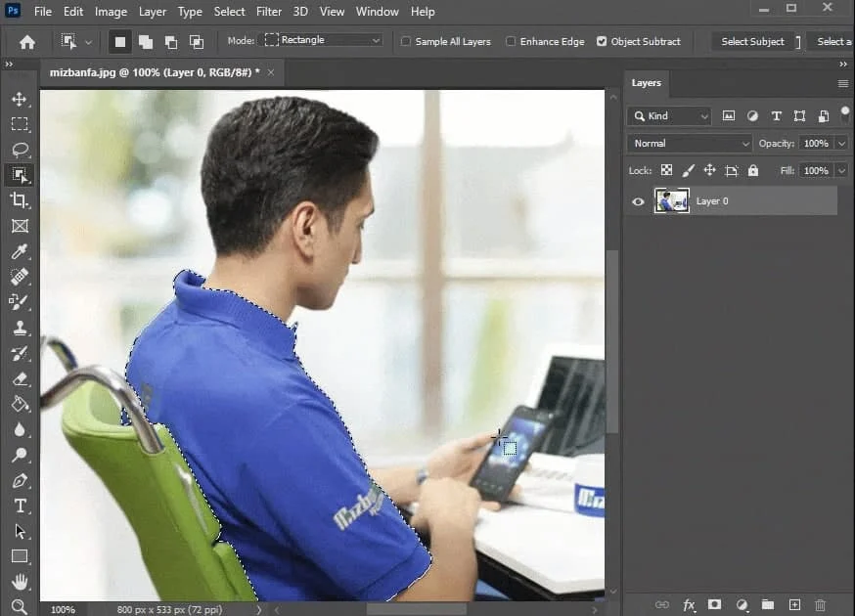
Task: Click the Select Subject button
Action: tap(752, 41)
